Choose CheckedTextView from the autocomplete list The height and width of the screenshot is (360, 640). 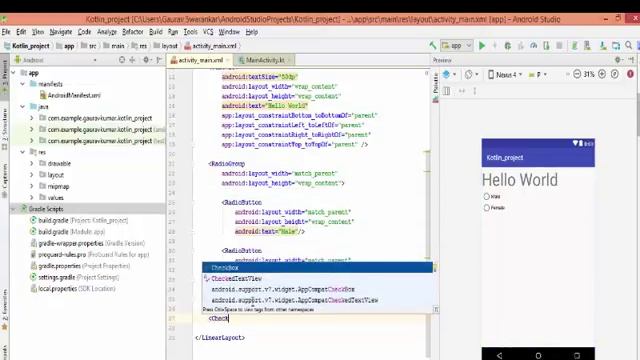(x=317, y=278)
